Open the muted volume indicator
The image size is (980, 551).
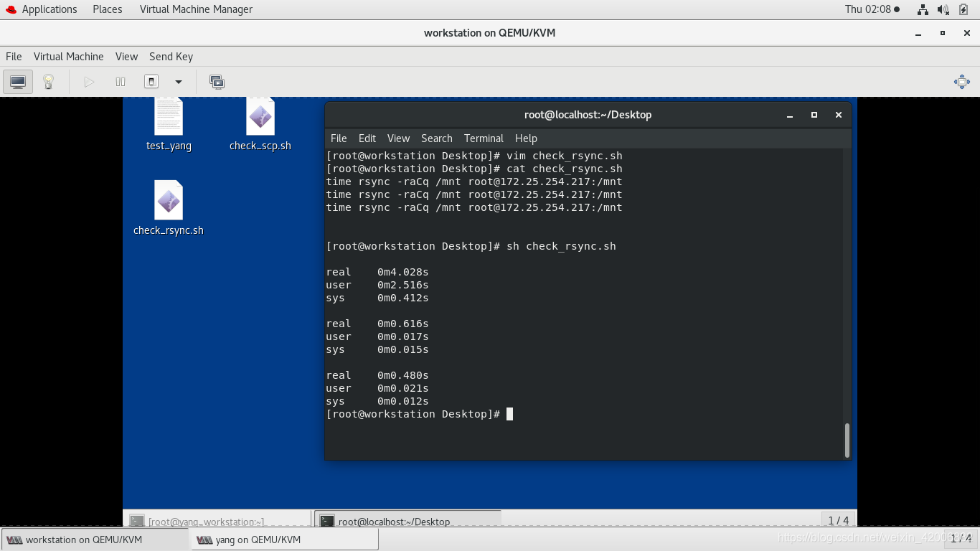pos(943,9)
